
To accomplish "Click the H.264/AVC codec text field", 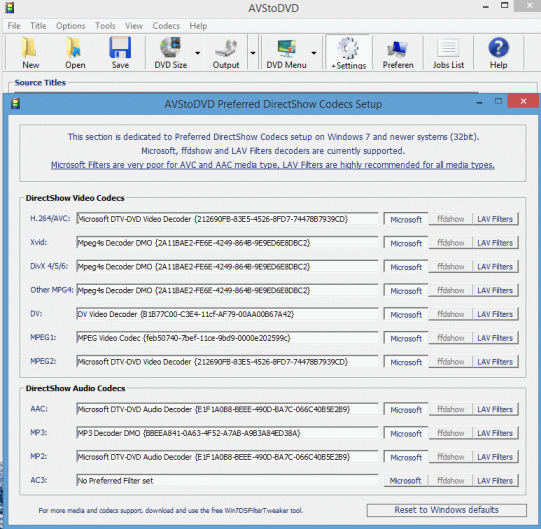I will [x=227, y=219].
